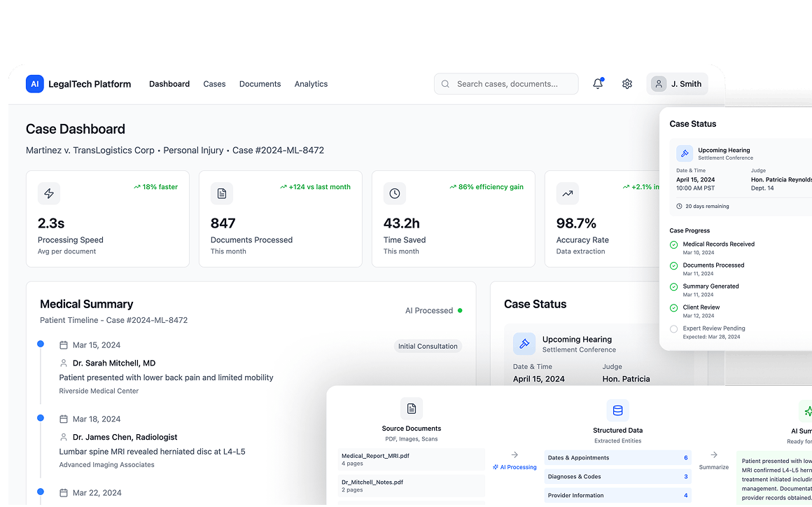Switch to the Analytics tab
Screen dimensions: 812x507
coord(311,83)
